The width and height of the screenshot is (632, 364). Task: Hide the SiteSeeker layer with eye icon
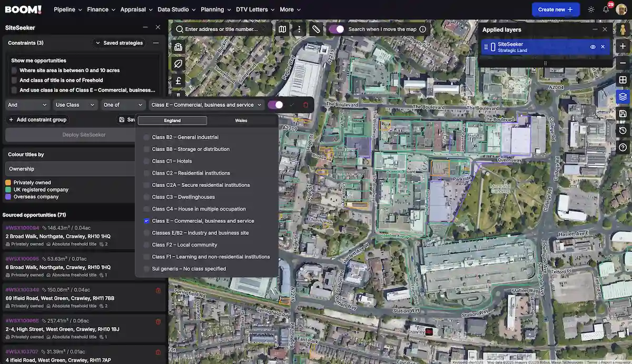592,47
